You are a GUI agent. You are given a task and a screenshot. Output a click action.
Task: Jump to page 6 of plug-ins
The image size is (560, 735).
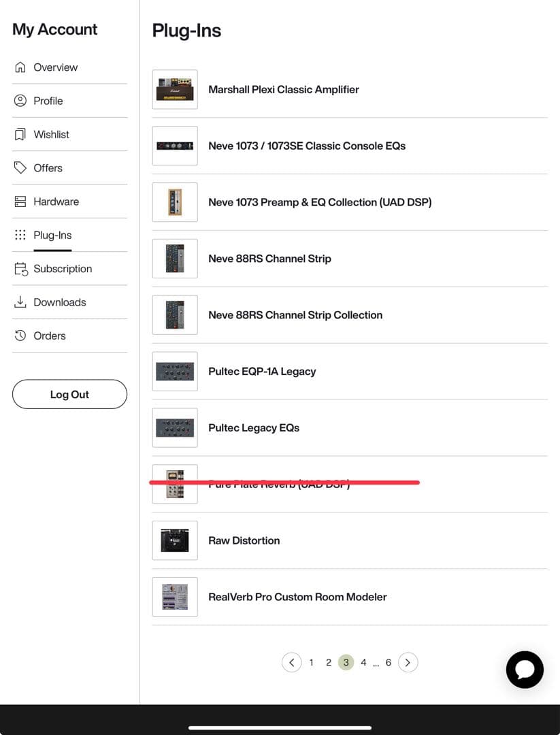tap(389, 662)
